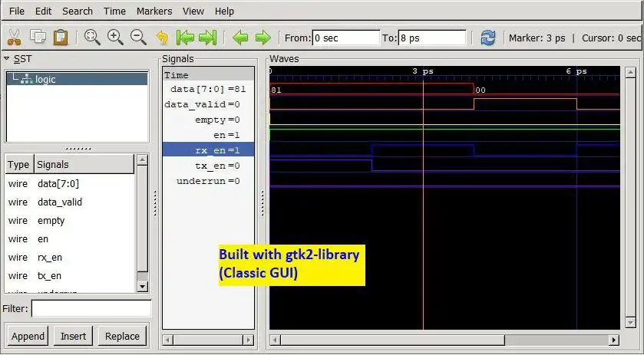The width and height of the screenshot is (644, 355).
Task: Collapse the SST panel triangle
Action: pos(7,59)
